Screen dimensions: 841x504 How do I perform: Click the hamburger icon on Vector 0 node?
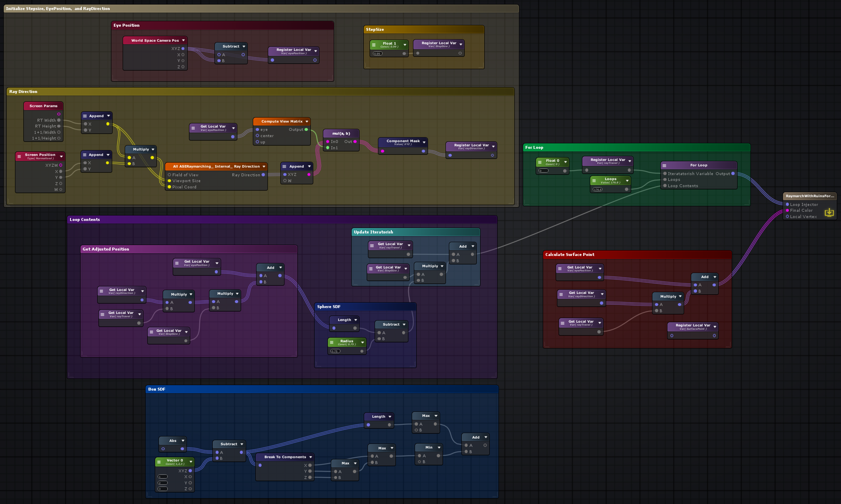pos(159,461)
